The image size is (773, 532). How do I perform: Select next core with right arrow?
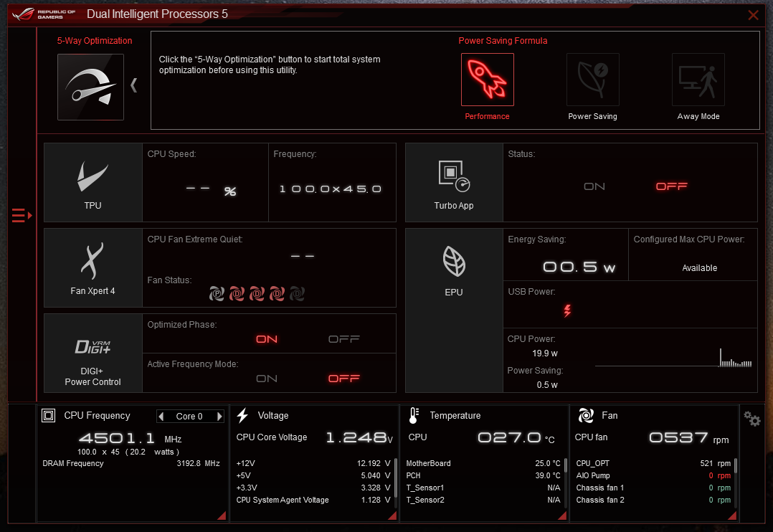click(x=219, y=417)
